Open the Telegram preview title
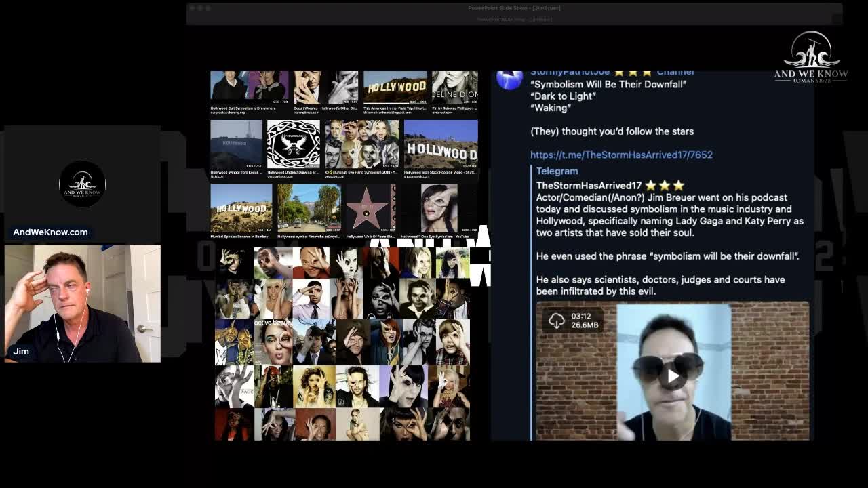868x488 pixels. tap(557, 171)
